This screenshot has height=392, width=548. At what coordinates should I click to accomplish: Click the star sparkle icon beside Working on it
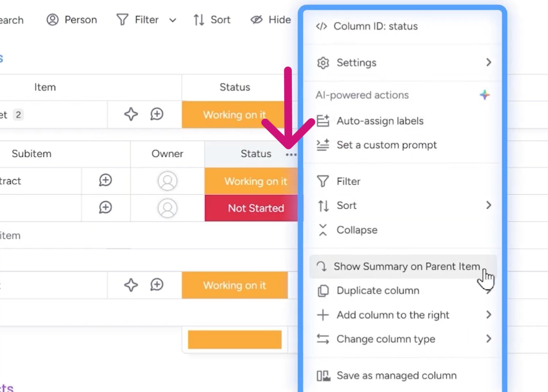131,114
